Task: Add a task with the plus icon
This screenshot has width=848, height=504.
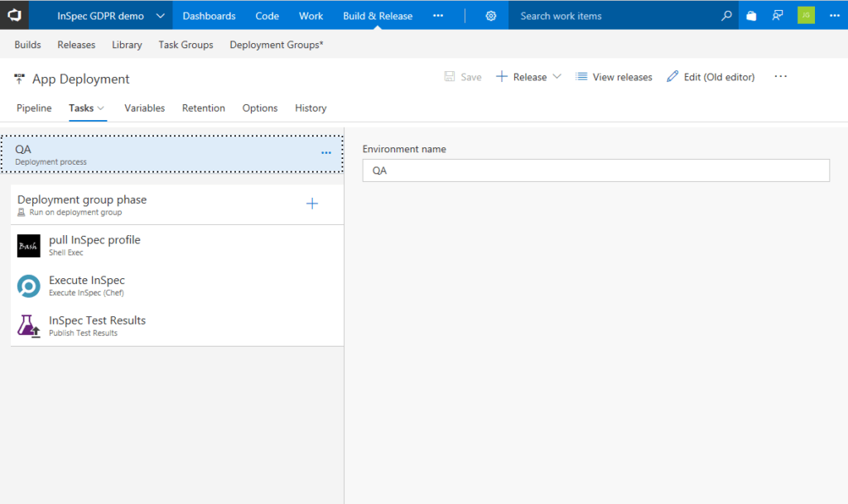Action: [x=312, y=204]
